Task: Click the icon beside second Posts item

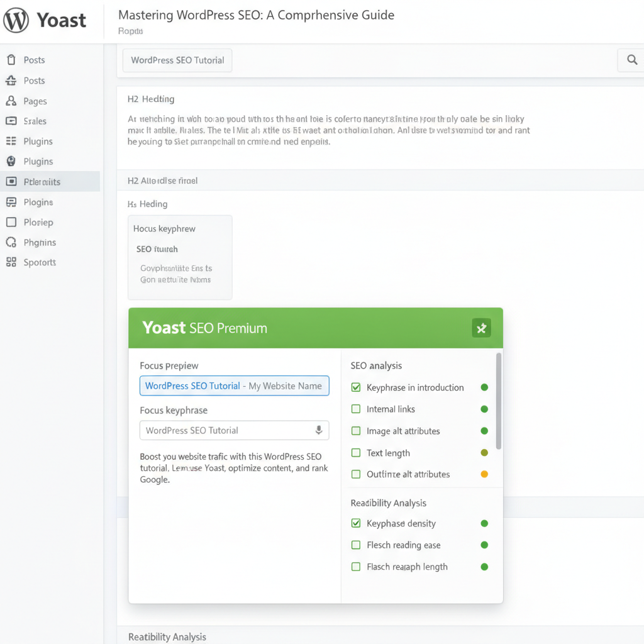Action: tap(11, 80)
